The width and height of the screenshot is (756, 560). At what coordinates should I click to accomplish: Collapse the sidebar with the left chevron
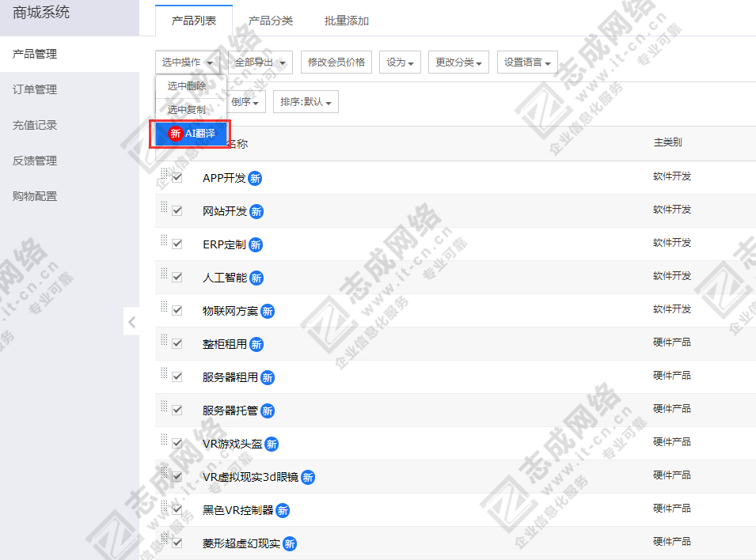(x=131, y=322)
